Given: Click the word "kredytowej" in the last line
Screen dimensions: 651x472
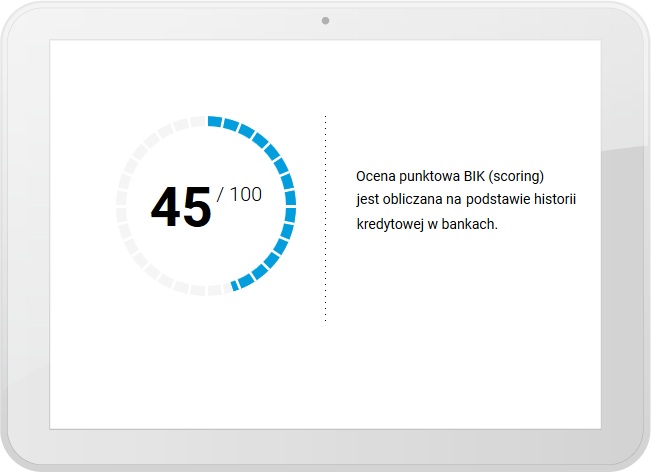Looking at the screenshot, I should tap(390, 225).
